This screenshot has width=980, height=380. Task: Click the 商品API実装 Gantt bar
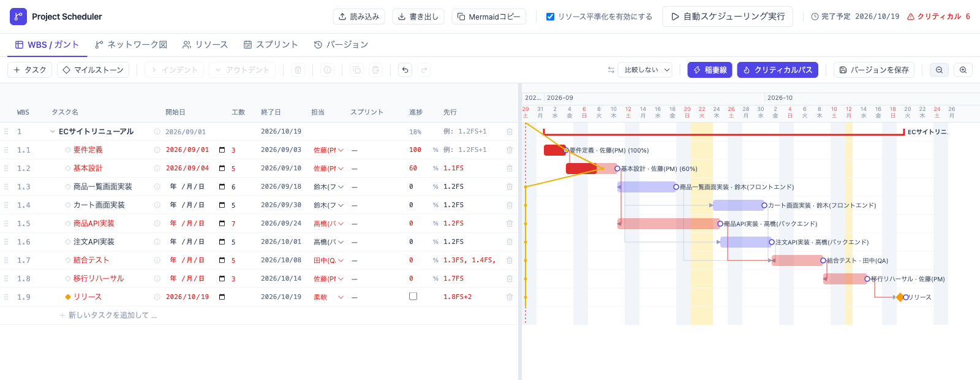pyautogui.click(x=669, y=224)
